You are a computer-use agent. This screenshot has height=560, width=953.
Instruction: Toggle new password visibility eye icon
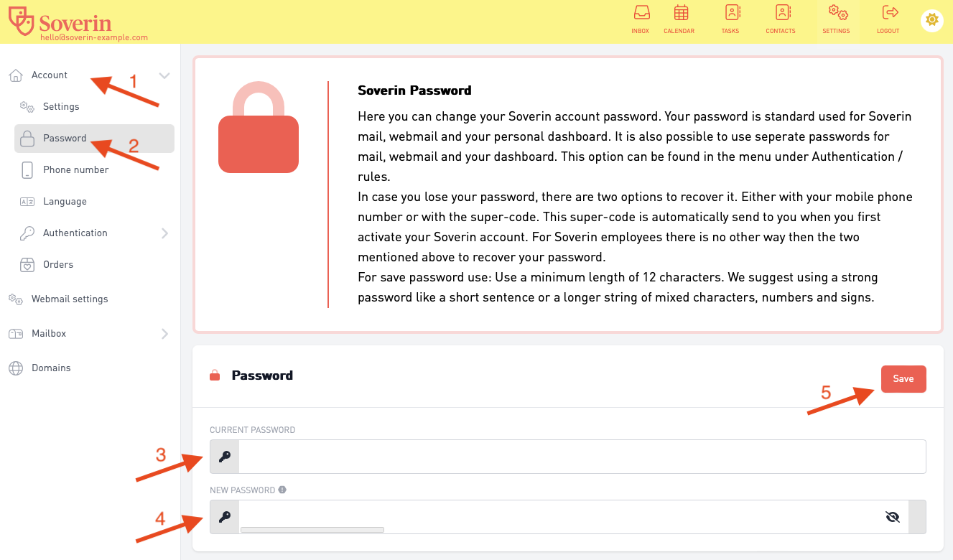[x=893, y=517]
